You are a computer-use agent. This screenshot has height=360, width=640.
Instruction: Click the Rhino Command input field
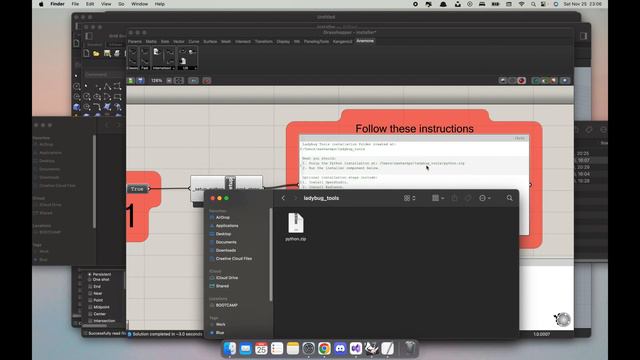(x=103, y=75)
